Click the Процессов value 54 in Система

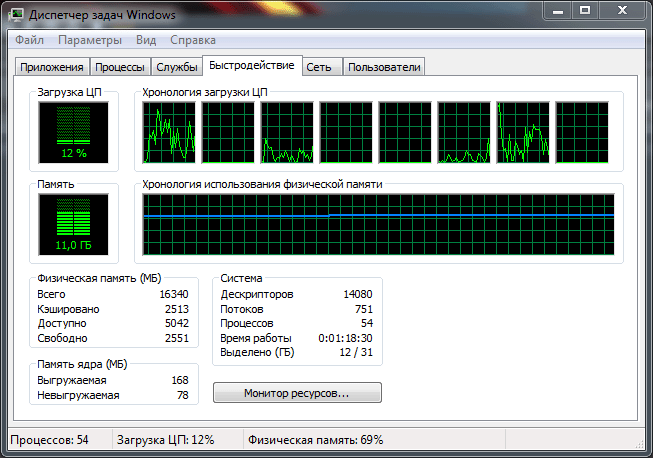pos(367,323)
